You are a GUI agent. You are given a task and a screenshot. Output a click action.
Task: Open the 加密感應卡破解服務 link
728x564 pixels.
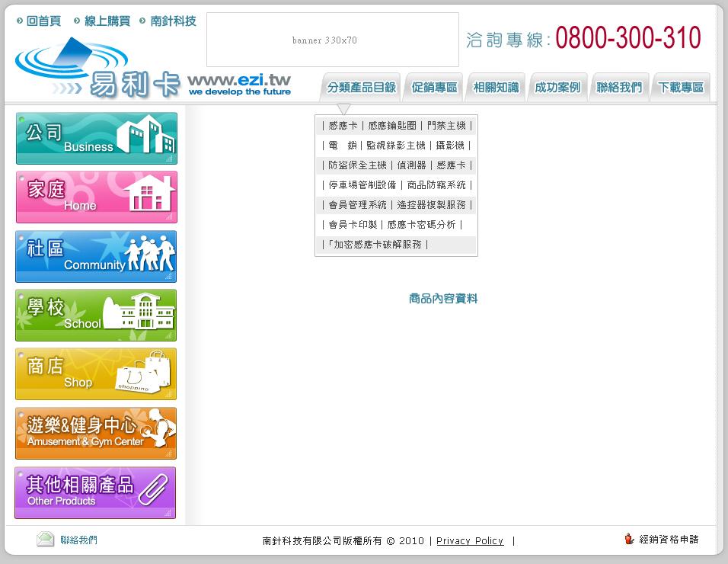(375, 245)
